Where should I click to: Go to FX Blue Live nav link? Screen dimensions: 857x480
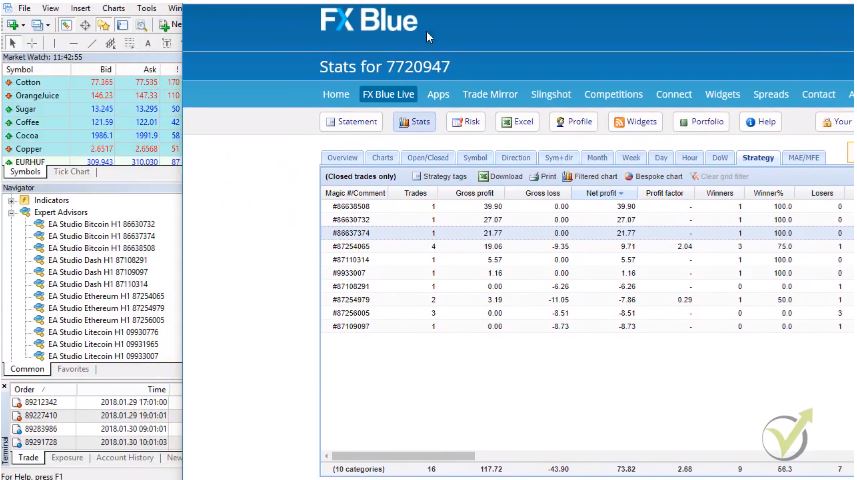coord(388,94)
